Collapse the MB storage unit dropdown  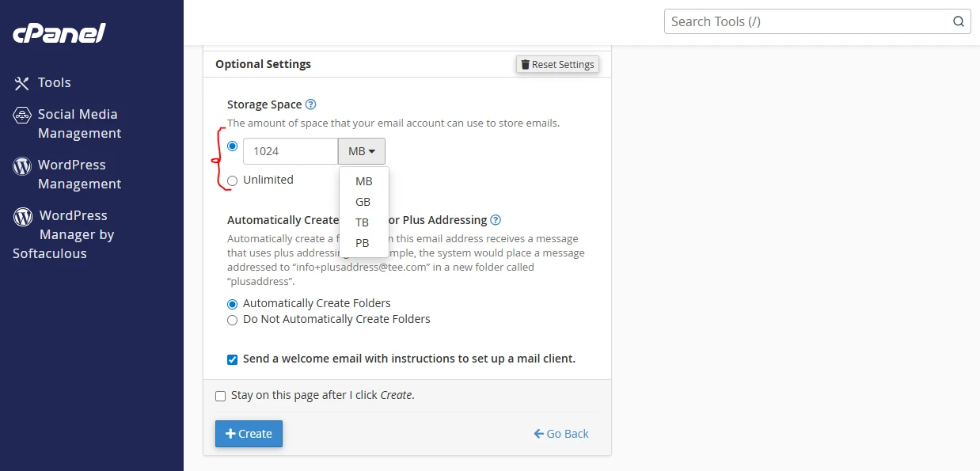click(x=362, y=151)
